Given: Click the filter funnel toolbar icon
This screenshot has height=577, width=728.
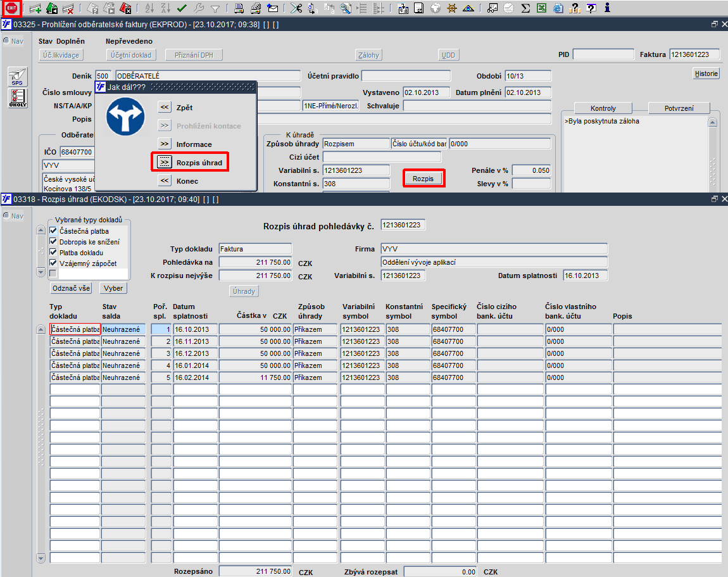Looking at the screenshot, I should coord(215,8).
